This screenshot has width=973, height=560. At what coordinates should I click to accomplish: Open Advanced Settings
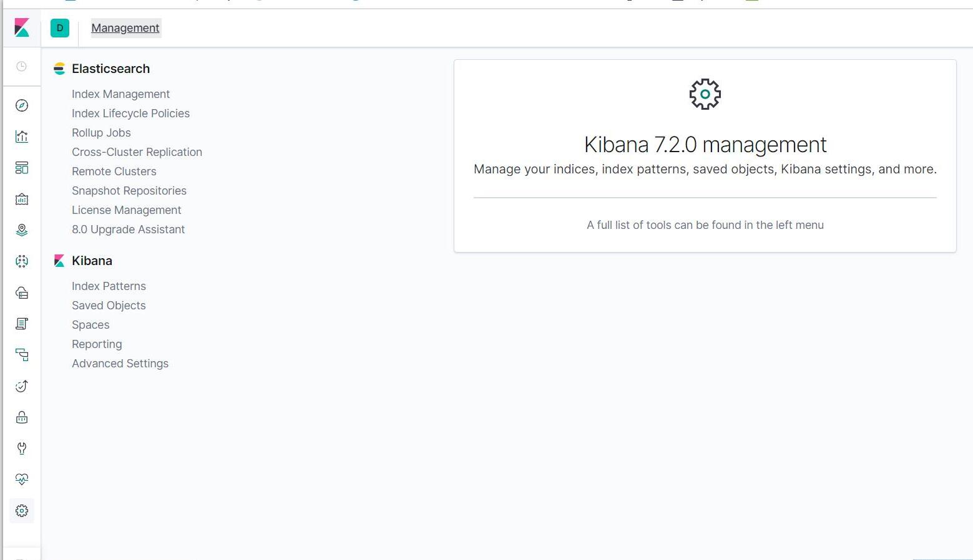coord(120,364)
